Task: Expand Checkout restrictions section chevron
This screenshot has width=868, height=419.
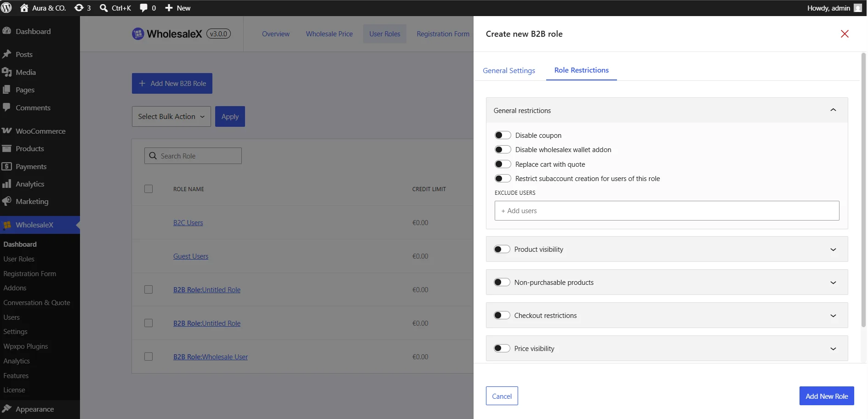Action: [833, 316]
